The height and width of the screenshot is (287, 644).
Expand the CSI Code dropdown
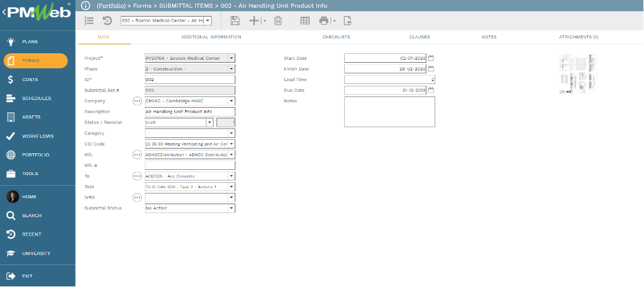tap(232, 144)
